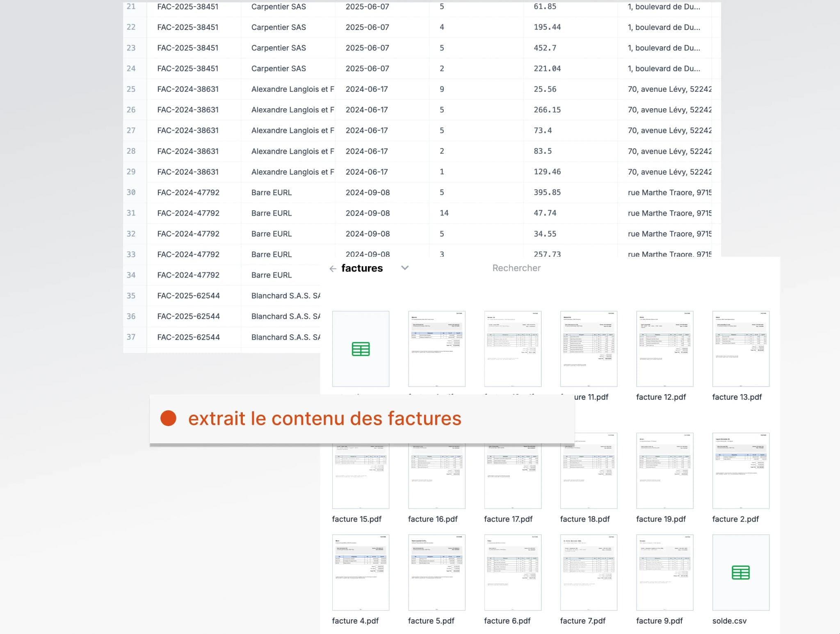Open facture 13.pdf thumbnail
The height and width of the screenshot is (634, 840).
point(741,349)
